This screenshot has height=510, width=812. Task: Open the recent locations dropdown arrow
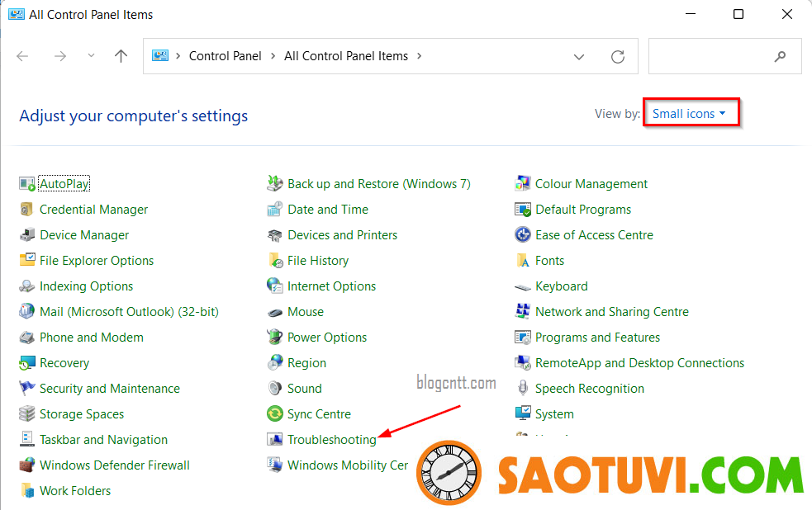coord(91,57)
